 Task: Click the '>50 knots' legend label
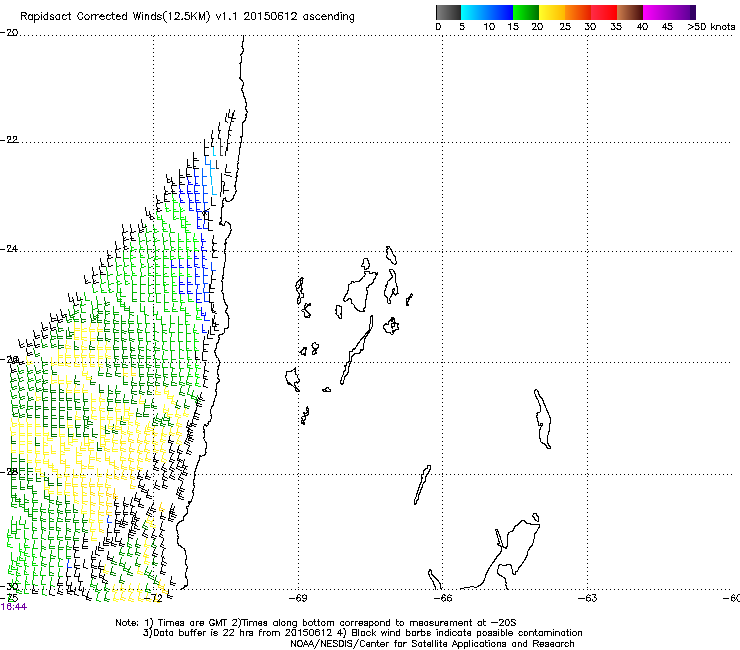tap(711, 27)
